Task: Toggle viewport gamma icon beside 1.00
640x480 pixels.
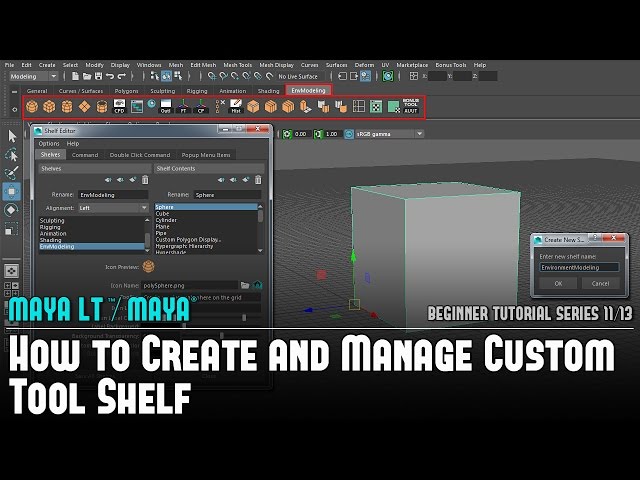Action: (318, 134)
